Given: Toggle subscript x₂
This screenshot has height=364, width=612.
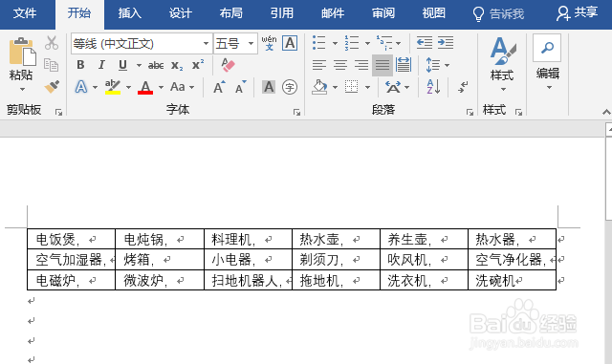Looking at the screenshot, I should [177, 66].
